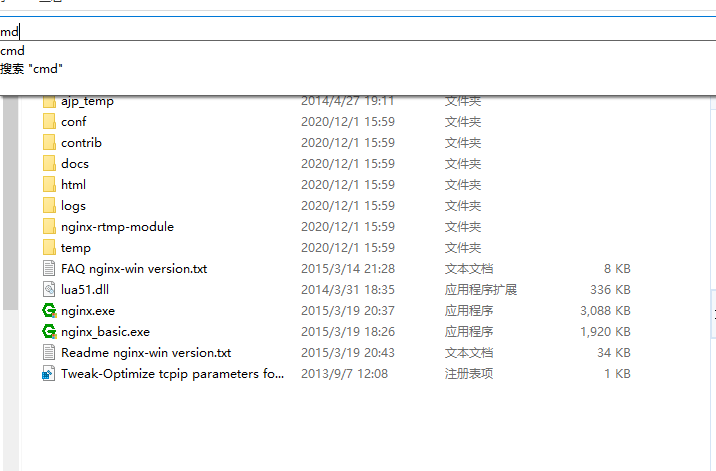Click the conf folder icon
The height and width of the screenshot is (471, 716).
click(49, 122)
